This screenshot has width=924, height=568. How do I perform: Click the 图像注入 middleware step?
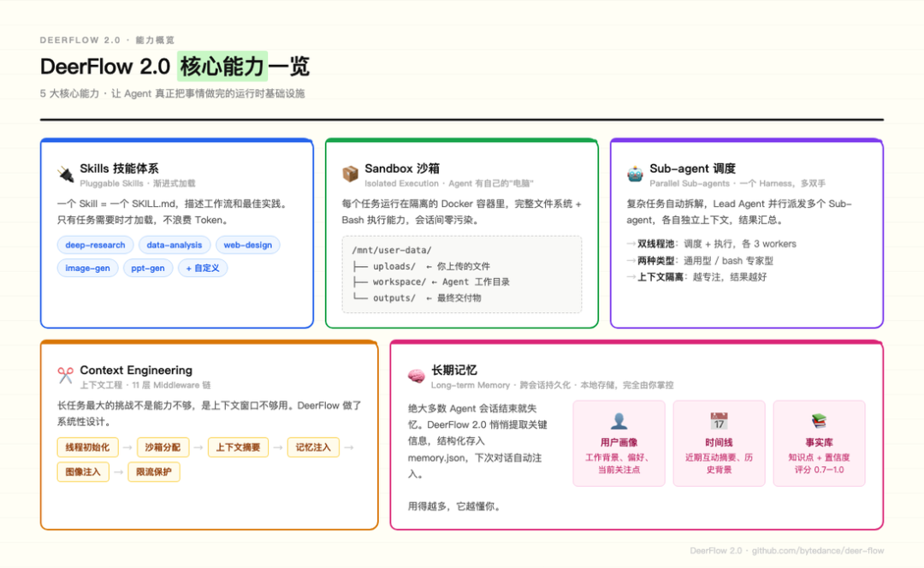[x=83, y=472]
